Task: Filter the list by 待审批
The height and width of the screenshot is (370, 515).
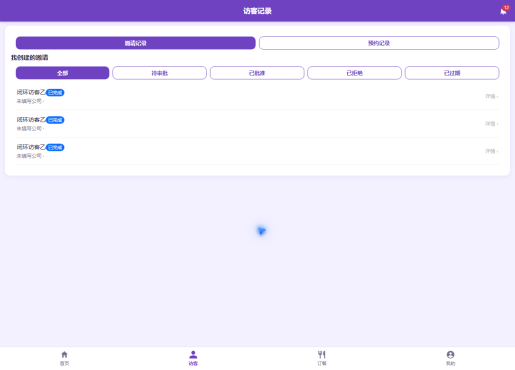Action: (x=159, y=73)
